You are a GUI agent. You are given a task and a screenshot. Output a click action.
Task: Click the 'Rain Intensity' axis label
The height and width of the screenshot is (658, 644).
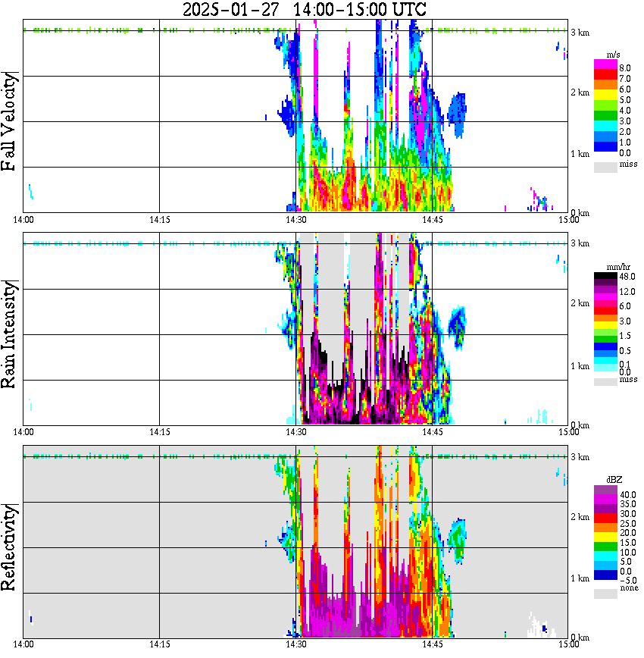(10, 334)
